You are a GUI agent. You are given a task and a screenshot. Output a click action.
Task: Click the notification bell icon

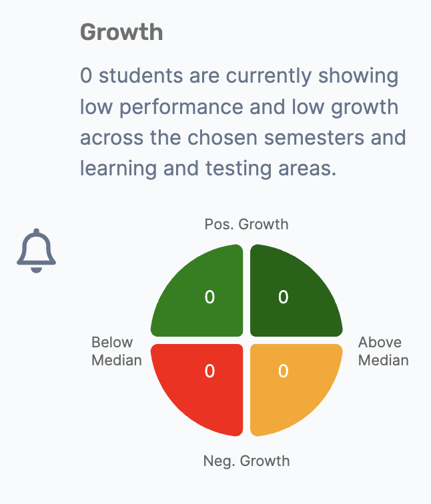tap(36, 251)
